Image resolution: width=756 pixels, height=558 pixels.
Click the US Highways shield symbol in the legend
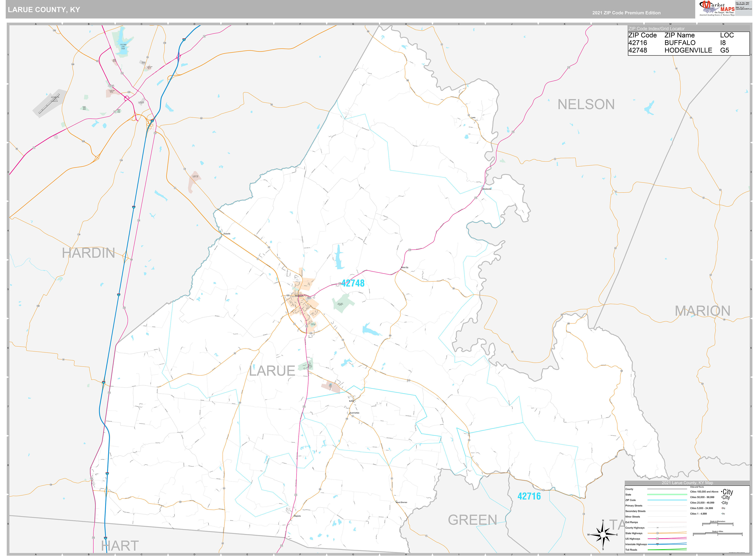(658, 539)
